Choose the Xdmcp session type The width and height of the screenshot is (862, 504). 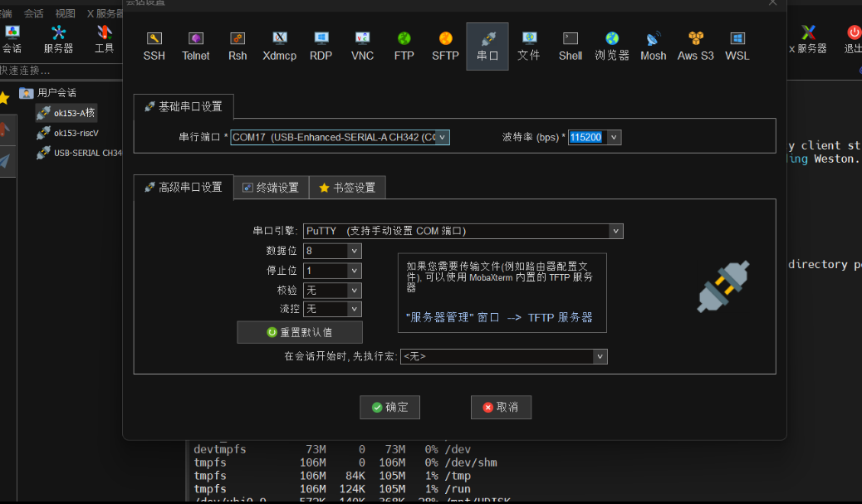[279, 46]
